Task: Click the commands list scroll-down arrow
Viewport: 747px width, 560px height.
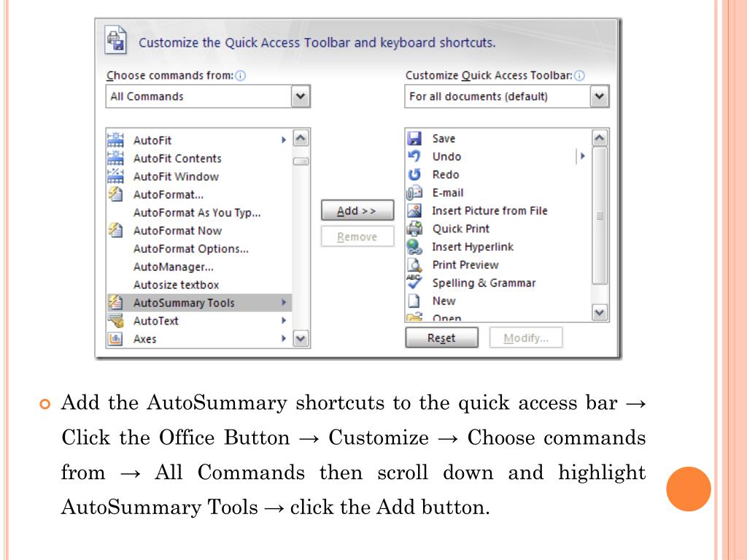Action: pyautogui.click(x=301, y=338)
